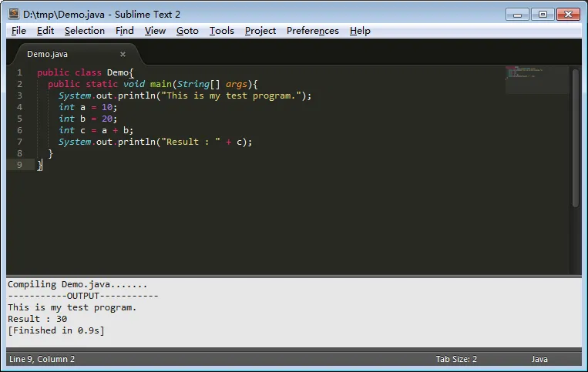The image size is (588, 372).
Task: Open the File menu
Action: pyautogui.click(x=18, y=31)
